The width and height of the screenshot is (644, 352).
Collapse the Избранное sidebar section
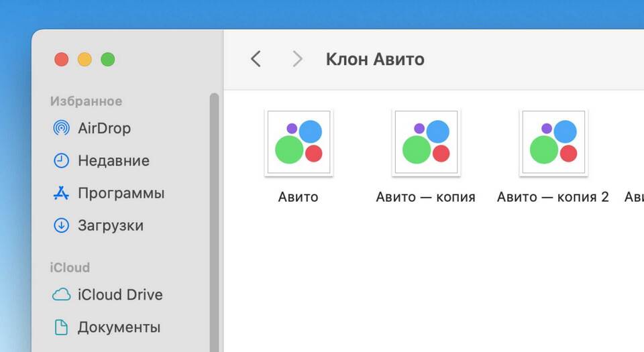point(86,101)
